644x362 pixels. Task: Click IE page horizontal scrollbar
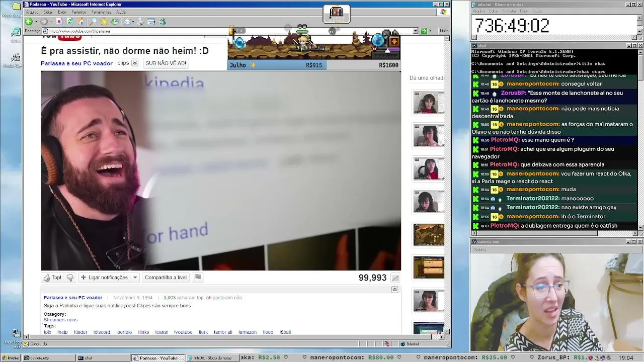(234, 337)
